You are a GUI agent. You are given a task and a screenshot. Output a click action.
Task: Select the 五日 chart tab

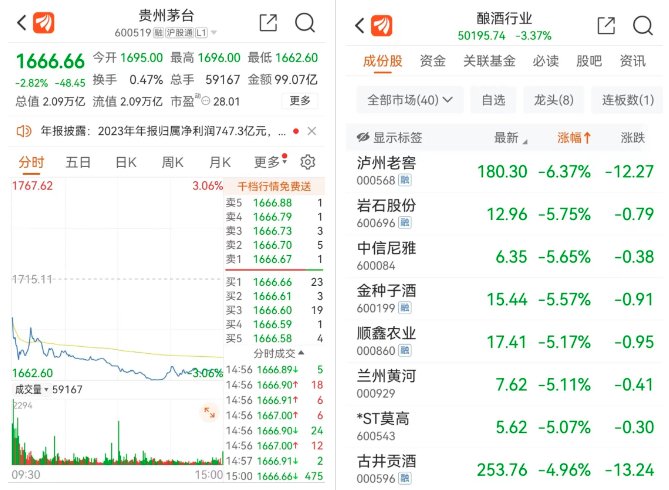(78, 163)
